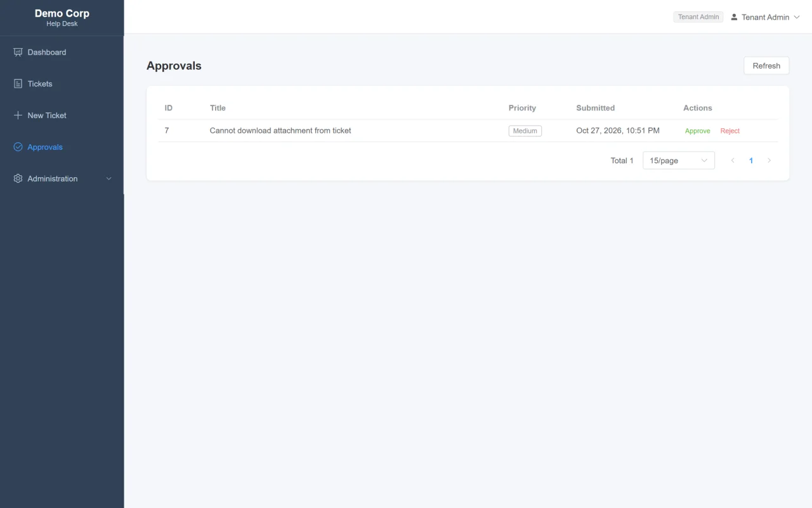
Task: Click the user avatar icon in header
Action: click(735, 17)
